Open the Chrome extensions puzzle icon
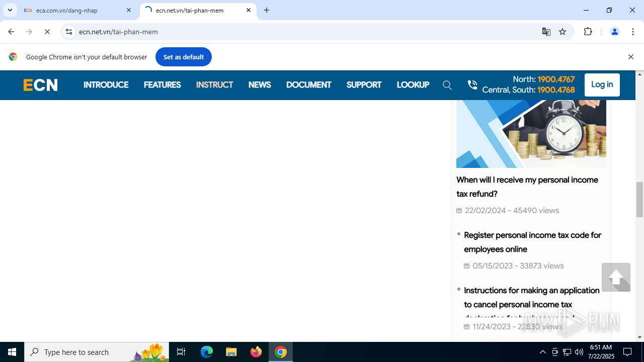 588,32
